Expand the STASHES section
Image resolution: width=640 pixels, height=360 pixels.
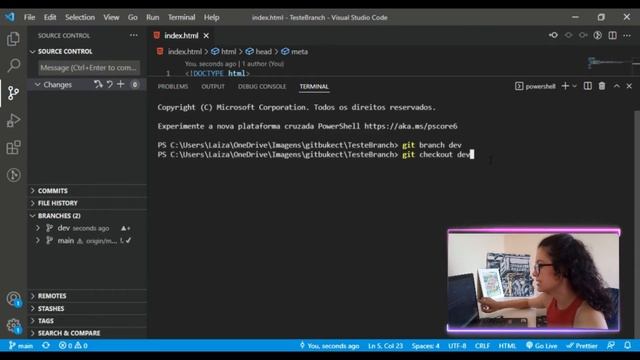click(x=32, y=309)
